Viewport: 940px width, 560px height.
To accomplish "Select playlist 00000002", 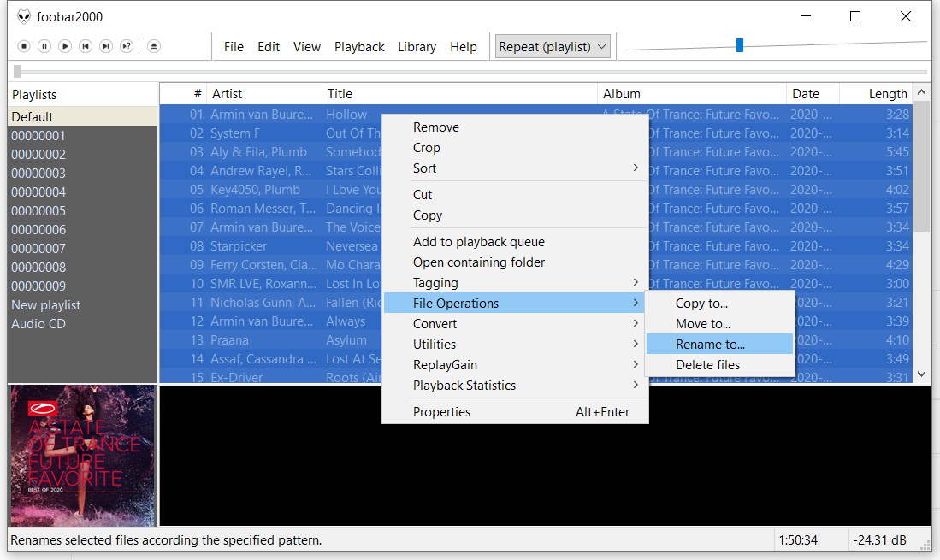I will point(82,154).
